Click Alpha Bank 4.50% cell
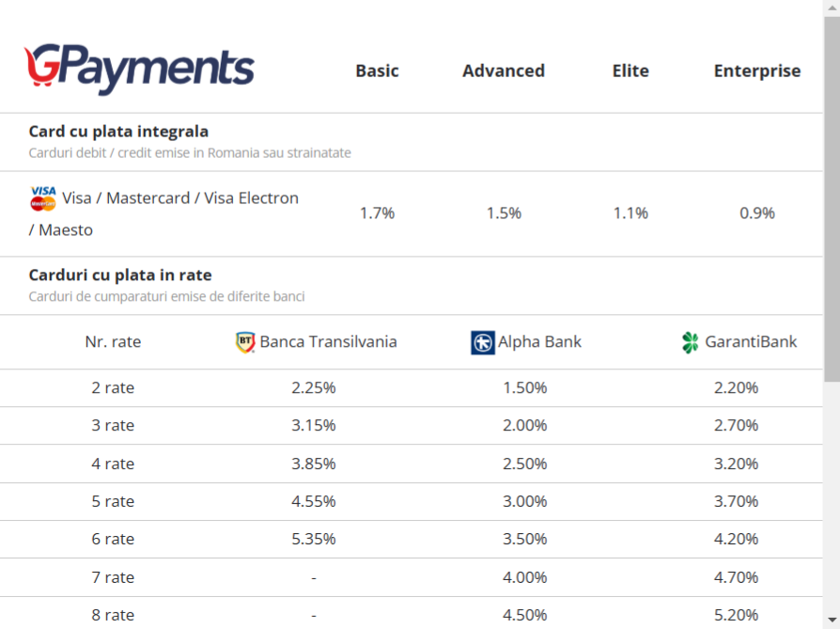The height and width of the screenshot is (629, 840). click(x=524, y=615)
